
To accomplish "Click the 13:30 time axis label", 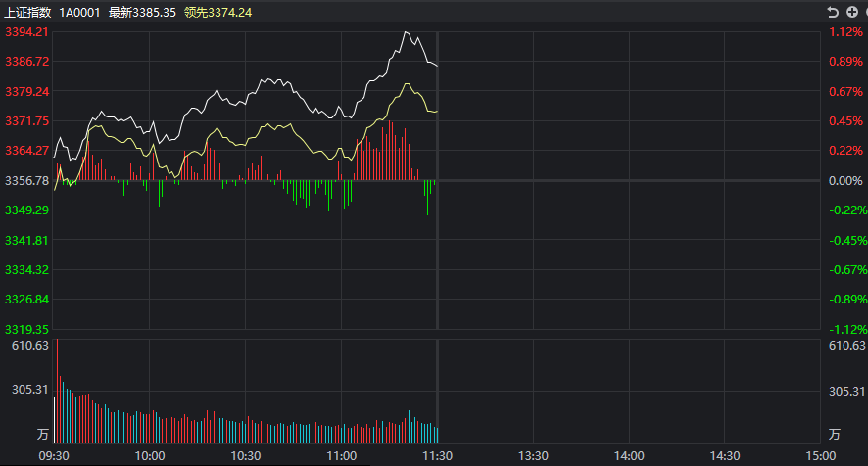I will (x=533, y=456).
